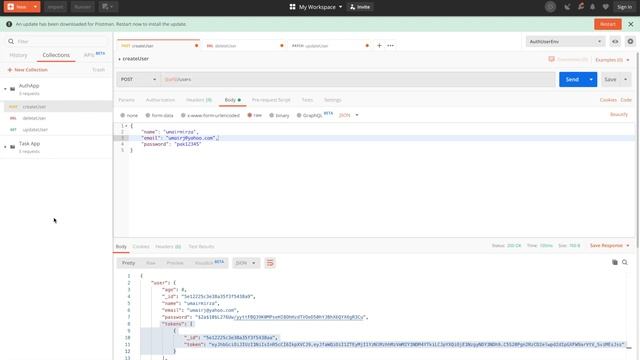640x360 pixels.
Task: Open the Save dropdown arrow
Action: [x=625, y=79]
